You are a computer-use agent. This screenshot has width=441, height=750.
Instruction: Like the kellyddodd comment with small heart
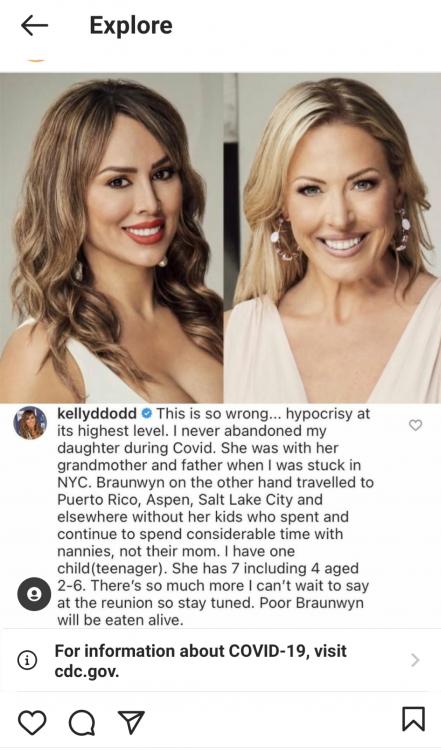(416, 425)
